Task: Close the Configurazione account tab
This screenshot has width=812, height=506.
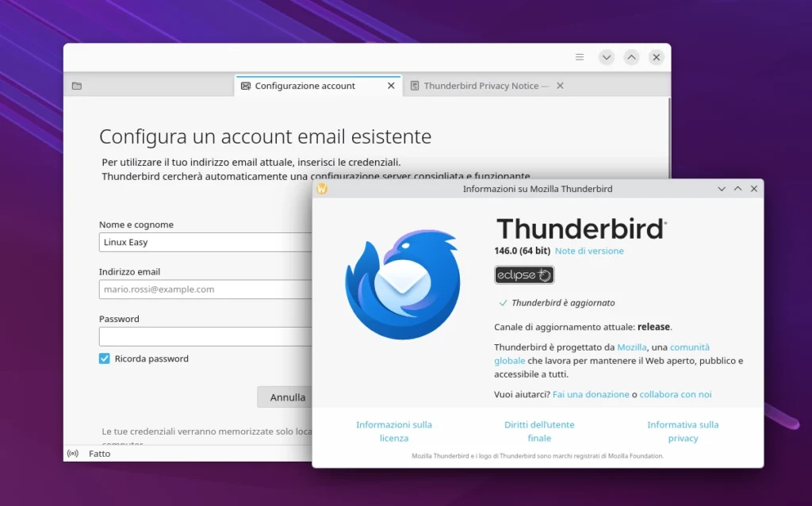Action: (x=390, y=85)
